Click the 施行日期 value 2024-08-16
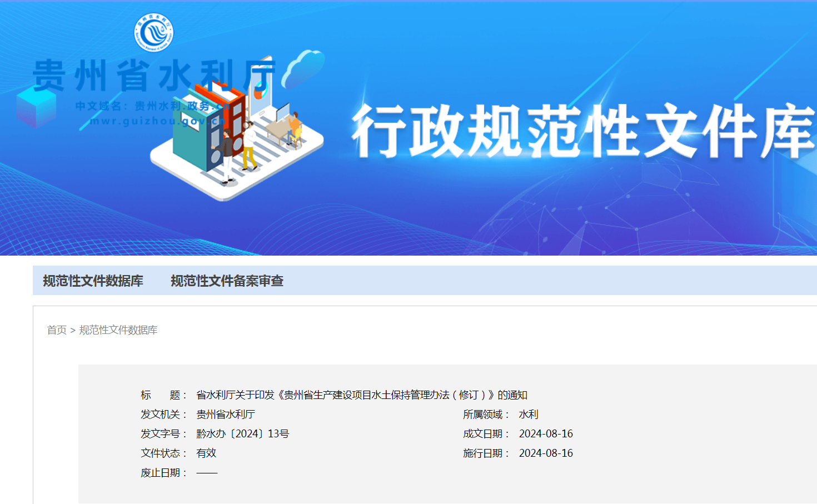The image size is (817, 504). [546, 453]
